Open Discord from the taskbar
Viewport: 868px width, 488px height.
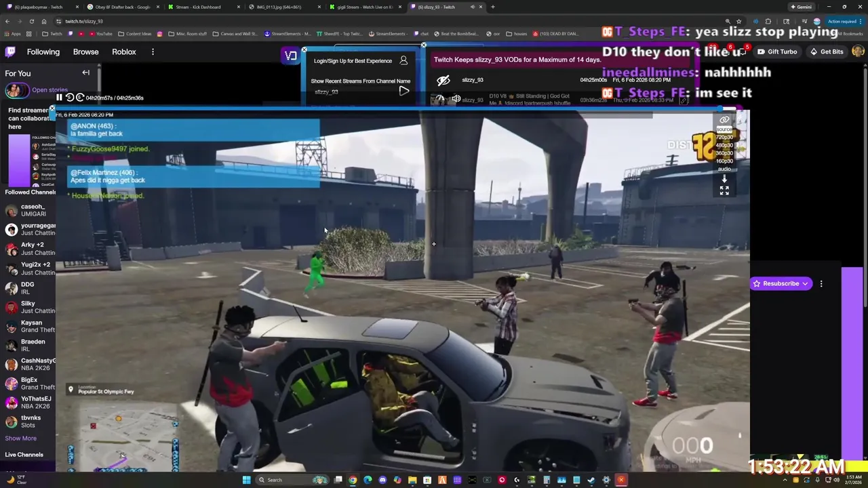(382, 480)
